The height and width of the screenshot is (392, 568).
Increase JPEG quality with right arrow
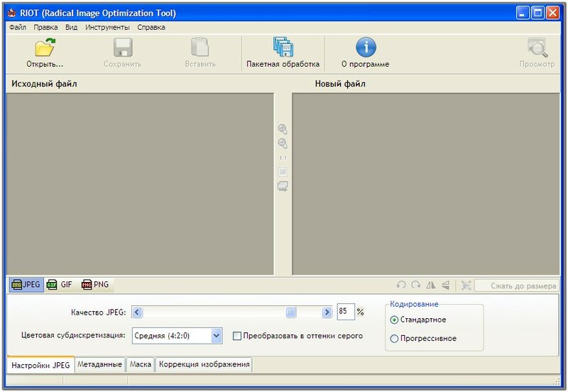(x=327, y=312)
